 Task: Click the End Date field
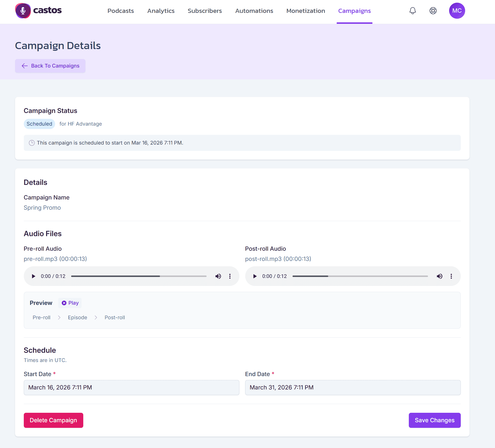pos(353,388)
